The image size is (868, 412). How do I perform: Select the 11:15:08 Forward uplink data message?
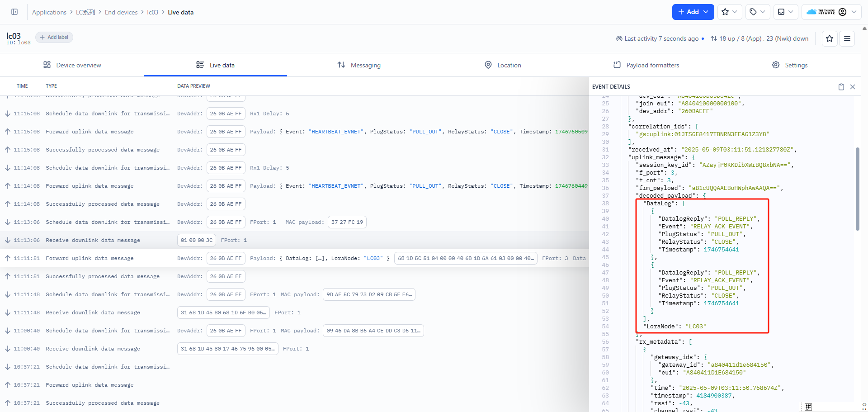pos(294,132)
